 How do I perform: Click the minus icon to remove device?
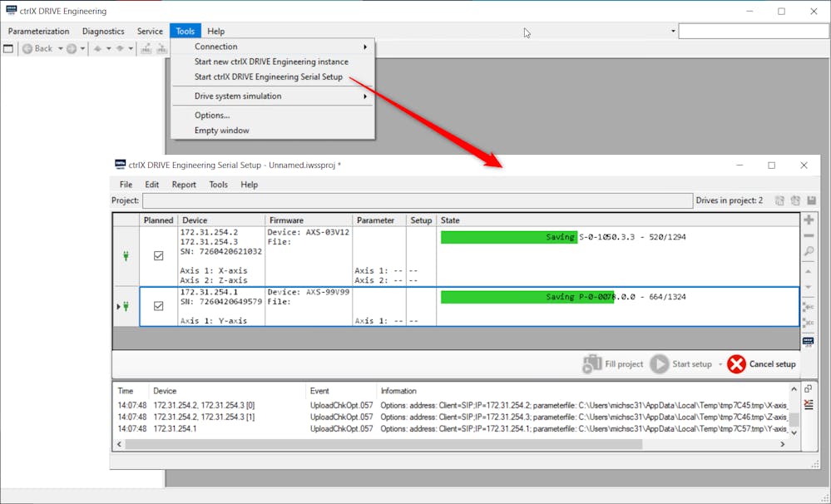(808, 236)
